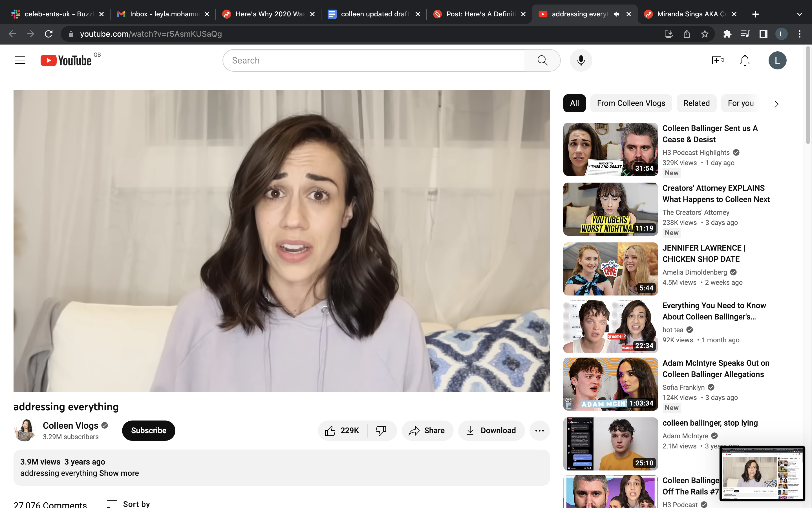The height and width of the screenshot is (508, 812).
Task: Bookmark this page with star icon
Action: [x=705, y=34]
